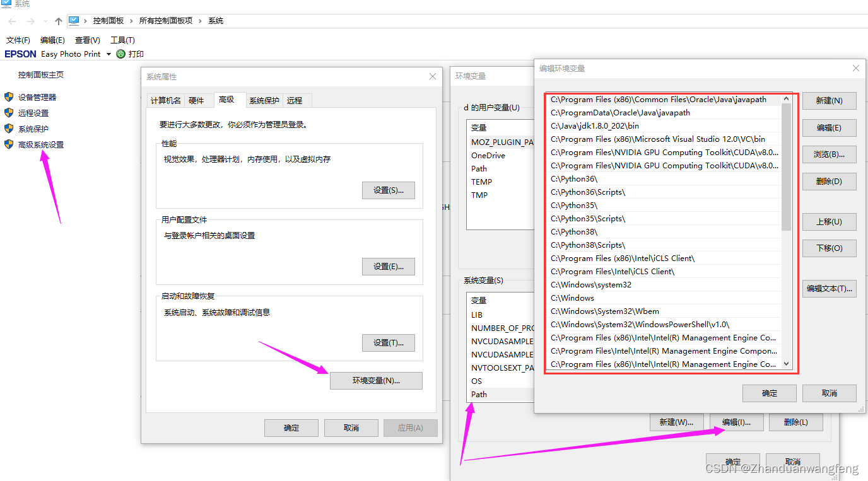The width and height of the screenshot is (868, 481).
Task: Open the 设备管理器 link
Action: click(37, 98)
